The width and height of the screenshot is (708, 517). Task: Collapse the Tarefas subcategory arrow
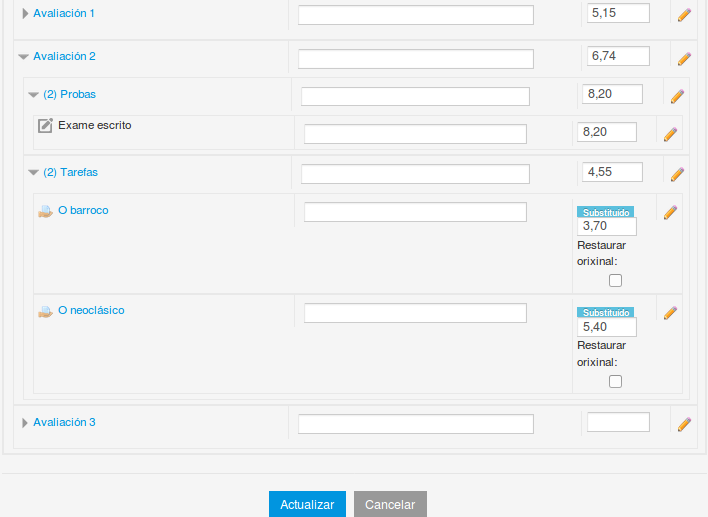34,173
